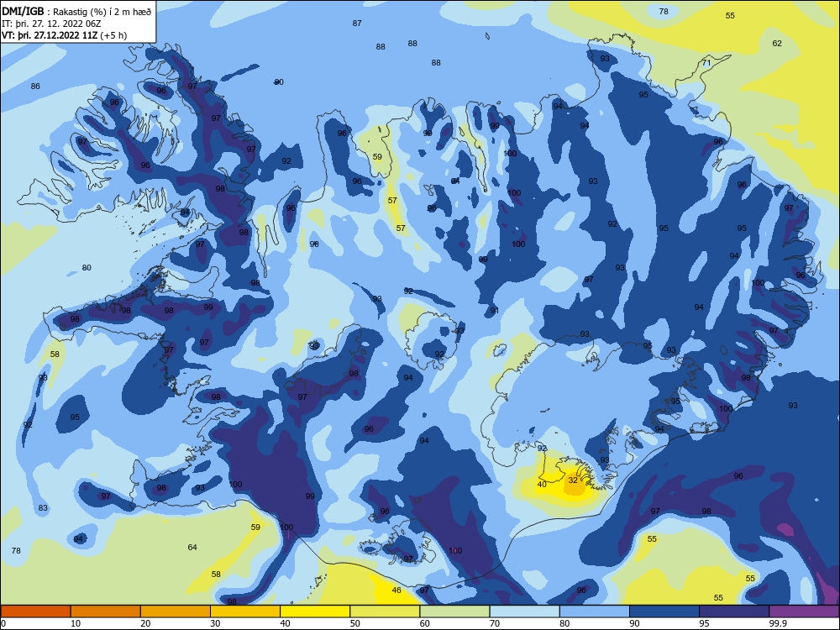The width and height of the screenshot is (840, 630).
Task: Select the medium blue 90–95 legend swatch
Action: 664,612
